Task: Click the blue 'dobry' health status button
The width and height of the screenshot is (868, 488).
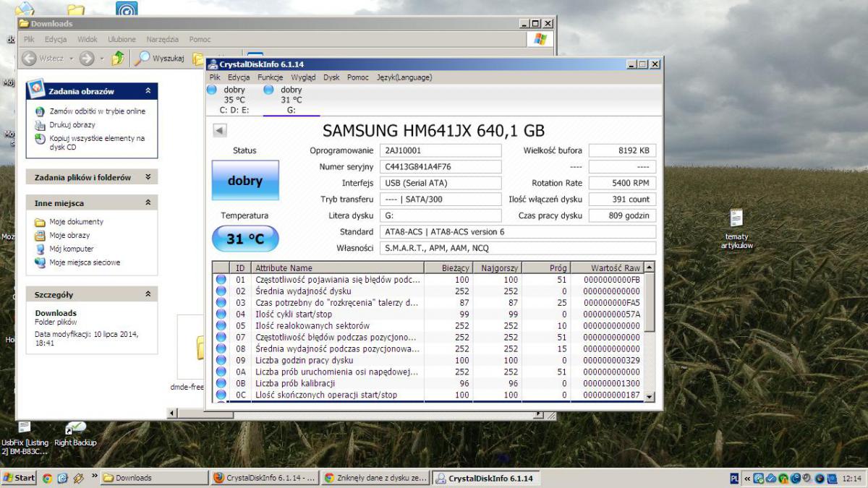Action: pyautogui.click(x=245, y=181)
